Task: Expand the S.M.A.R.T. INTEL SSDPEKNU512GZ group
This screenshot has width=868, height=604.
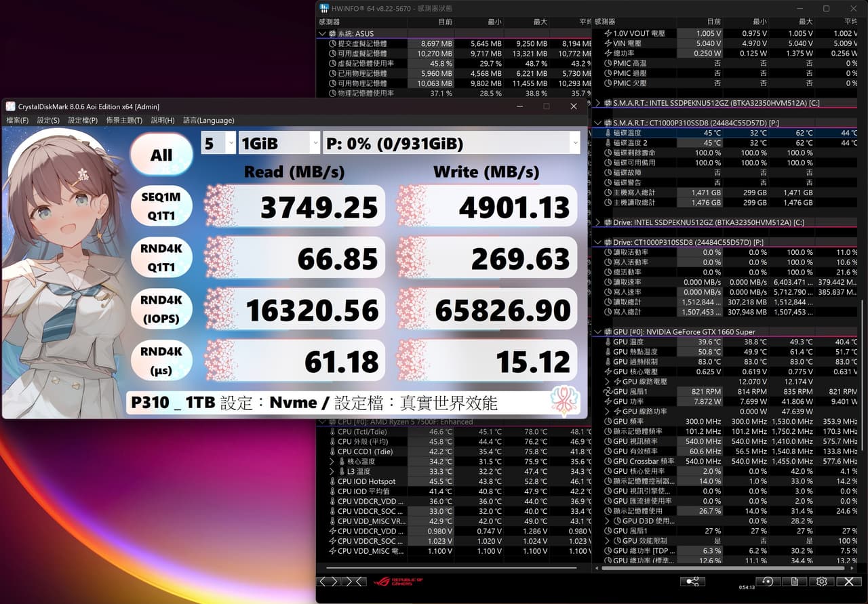Action: [597, 103]
